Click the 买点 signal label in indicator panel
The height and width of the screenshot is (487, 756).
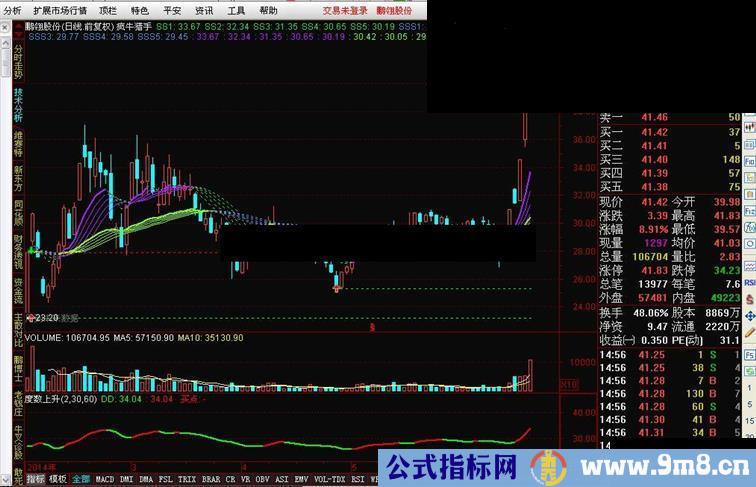[186, 398]
